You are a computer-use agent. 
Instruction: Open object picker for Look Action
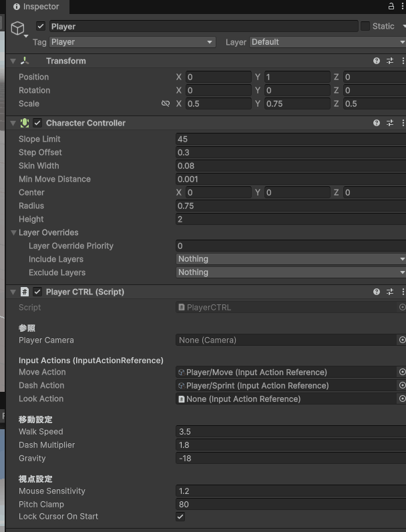(402, 398)
